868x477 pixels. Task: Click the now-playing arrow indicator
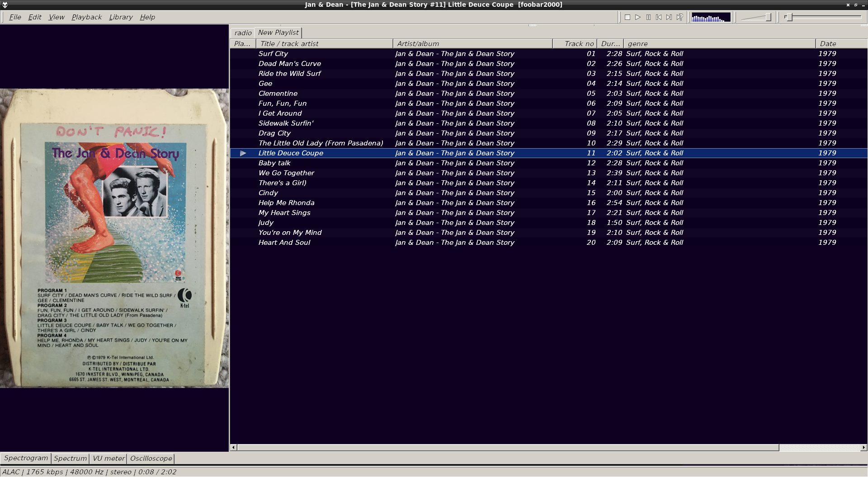click(243, 153)
